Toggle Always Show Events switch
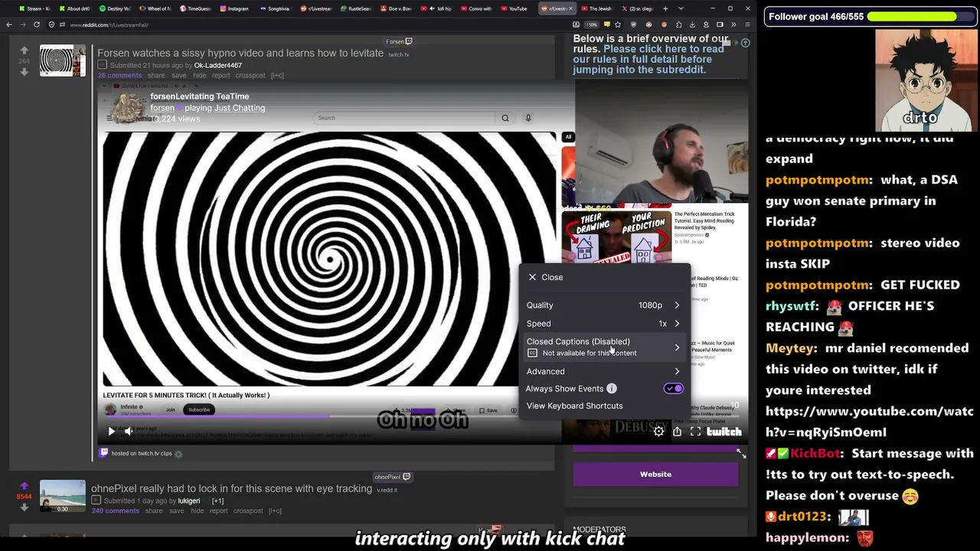The image size is (980, 551). 673,389
